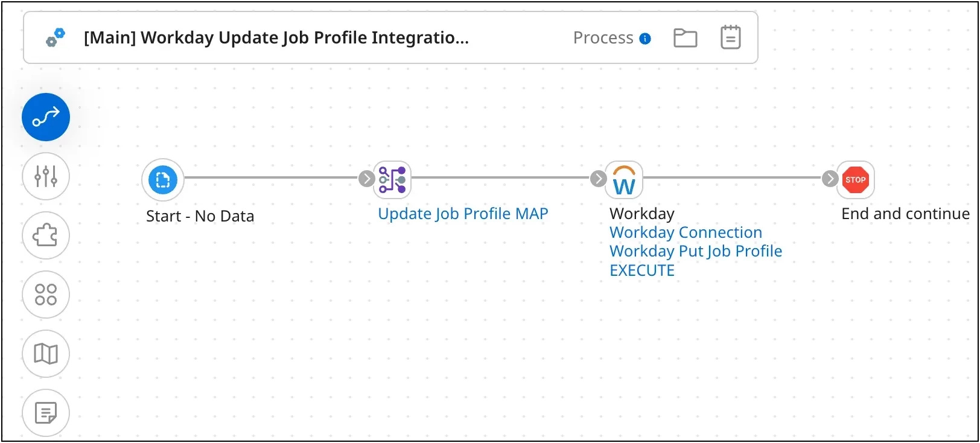Image resolution: width=980 pixels, height=443 pixels.
Task: Expand the chevron before the Workday step
Action: click(x=598, y=179)
